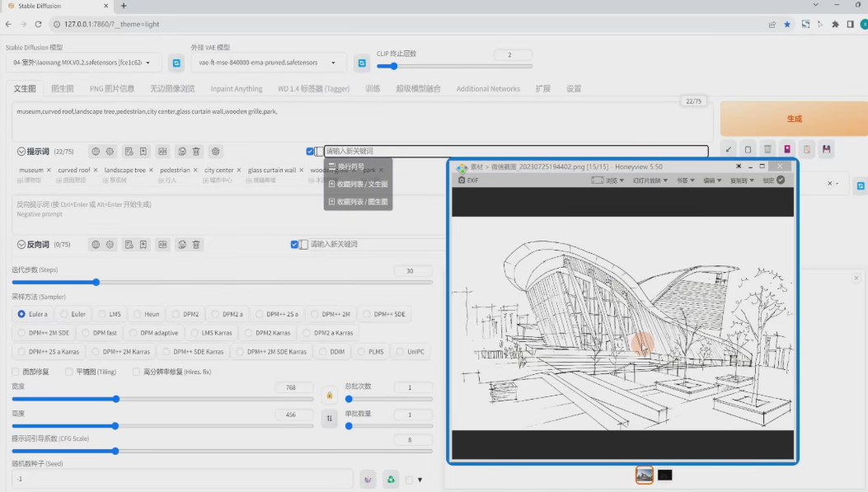
Task: Click the globe icon in the 提示词 row
Action: coord(96,151)
